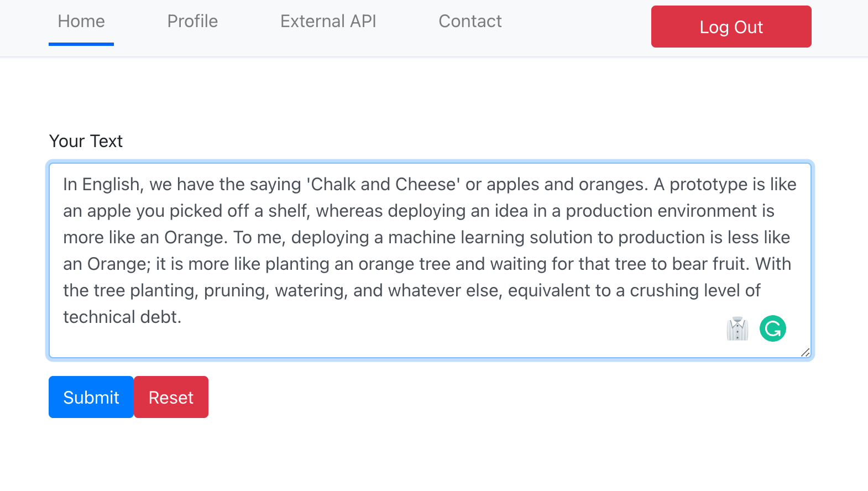Click the striped shirt extension icon
This screenshot has width=868, height=491.
tap(737, 329)
